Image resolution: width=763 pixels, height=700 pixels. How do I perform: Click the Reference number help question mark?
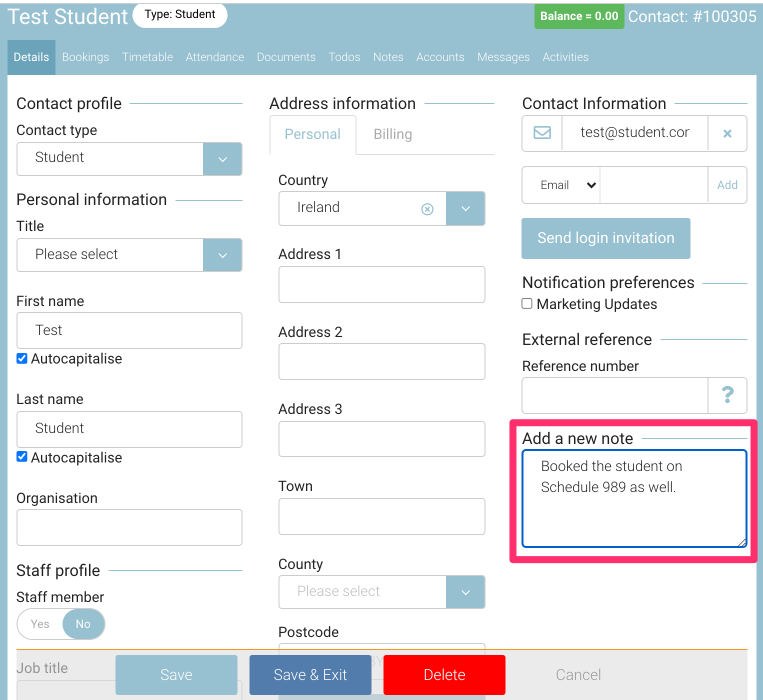pyautogui.click(x=727, y=395)
